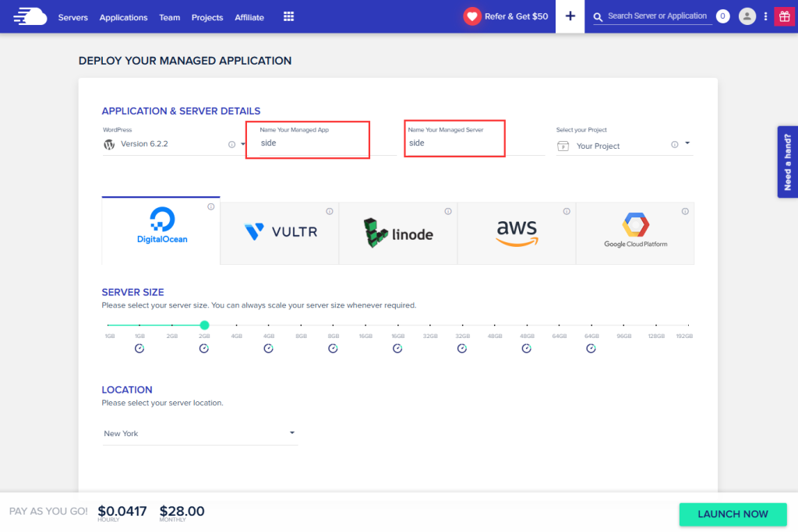Click the Linode info icon
This screenshot has height=532, width=798.
[x=448, y=211]
